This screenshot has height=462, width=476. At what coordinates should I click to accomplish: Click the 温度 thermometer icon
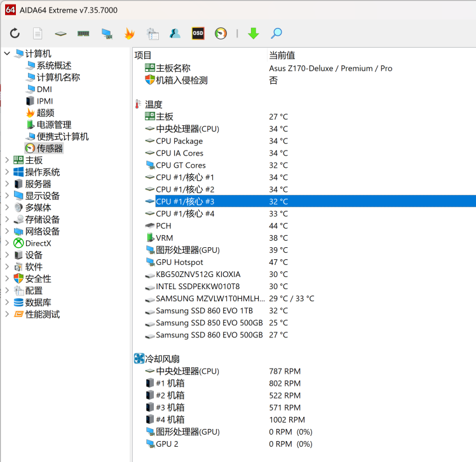[138, 104]
